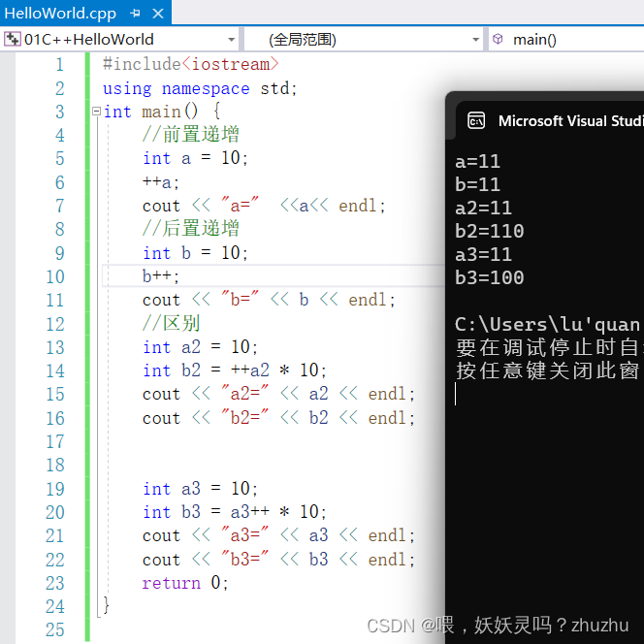Click the #include<iostream> line
644x644 pixels.
pos(190,64)
